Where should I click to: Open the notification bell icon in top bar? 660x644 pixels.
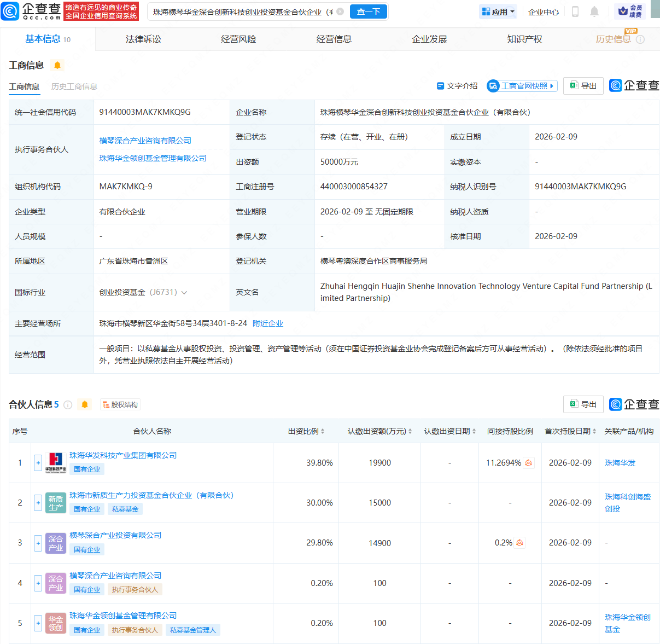point(594,11)
